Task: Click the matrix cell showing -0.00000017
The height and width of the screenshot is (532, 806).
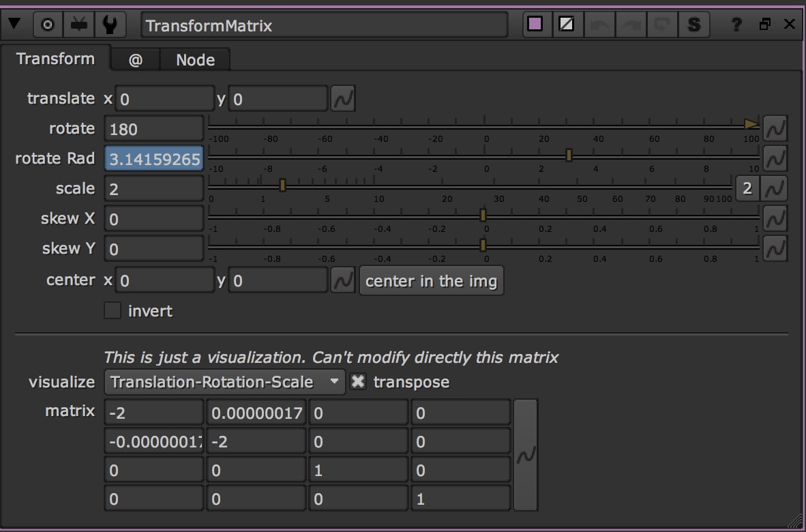Action: point(153,441)
